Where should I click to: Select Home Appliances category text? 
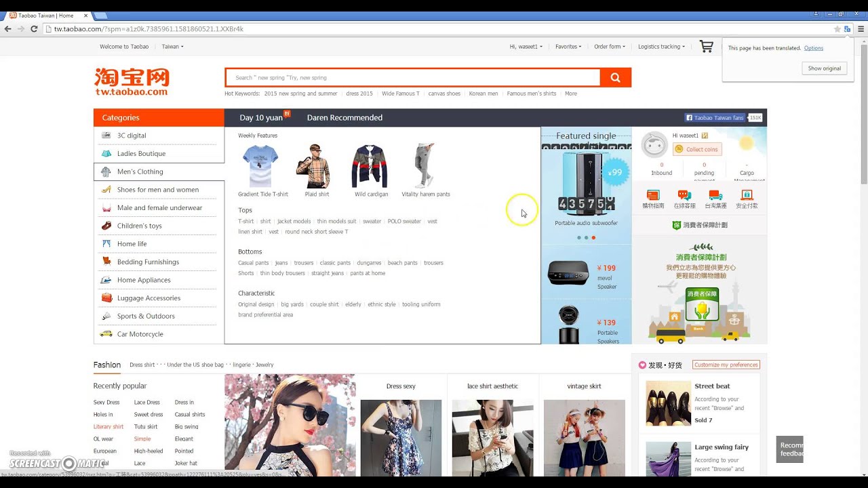144,280
